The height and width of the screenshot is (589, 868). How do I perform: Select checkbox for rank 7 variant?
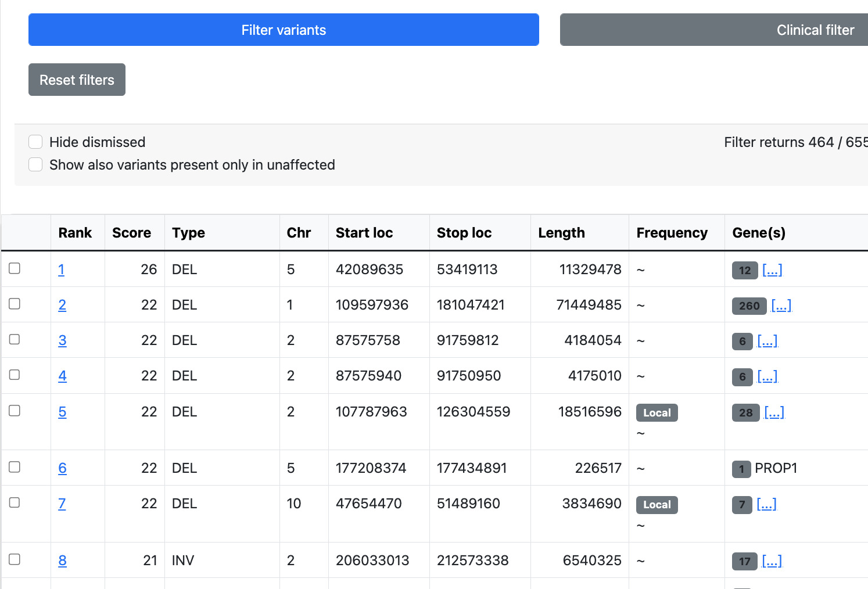tap(15, 502)
